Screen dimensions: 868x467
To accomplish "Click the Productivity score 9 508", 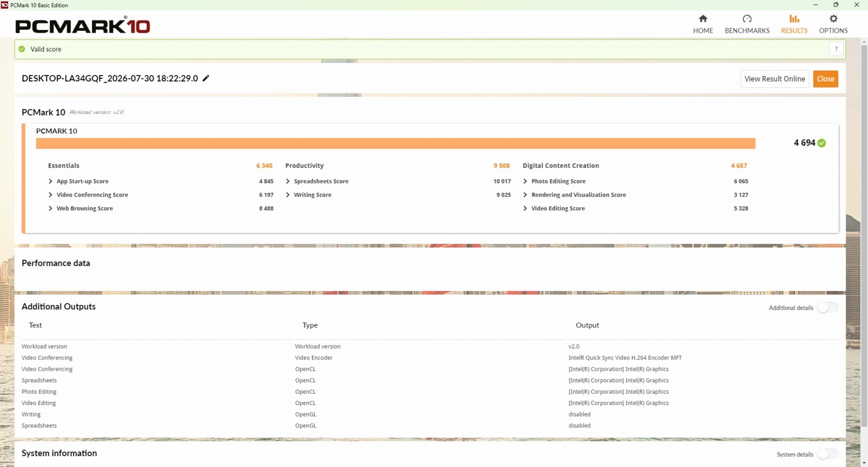I will [502, 166].
